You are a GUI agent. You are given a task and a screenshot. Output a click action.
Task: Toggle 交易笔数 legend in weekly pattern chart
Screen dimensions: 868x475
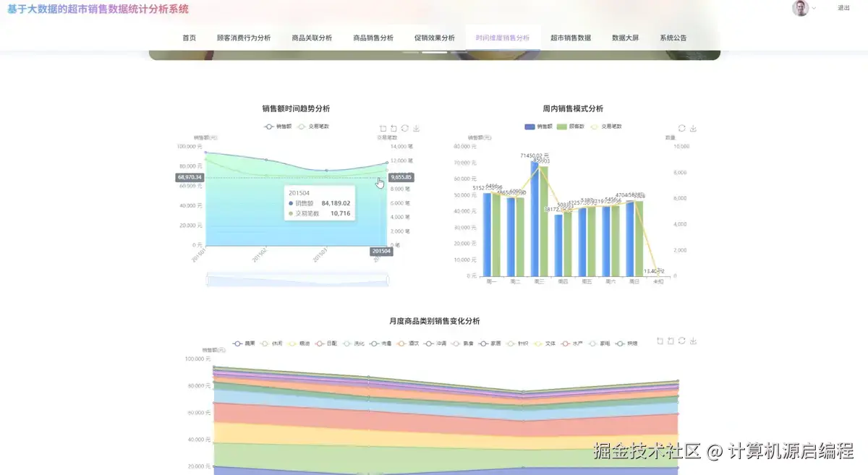[x=606, y=126]
